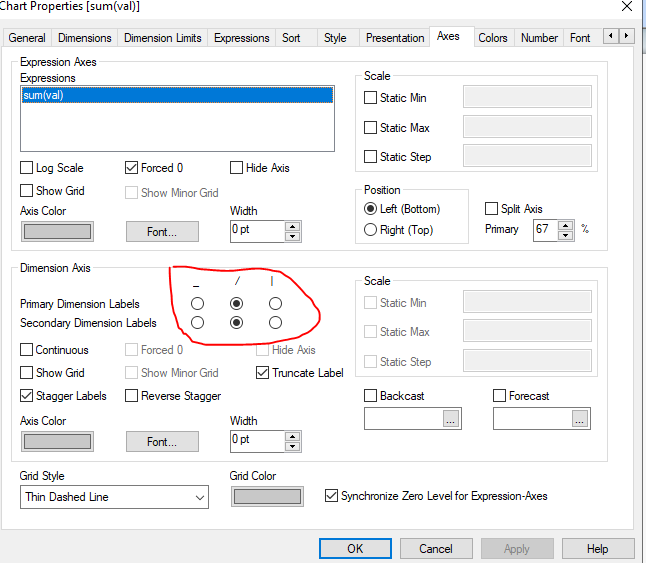The height and width of the screenshot is (563, 646).
Task: Increase Primary split percentage spinner up
Action: point(566,225)
